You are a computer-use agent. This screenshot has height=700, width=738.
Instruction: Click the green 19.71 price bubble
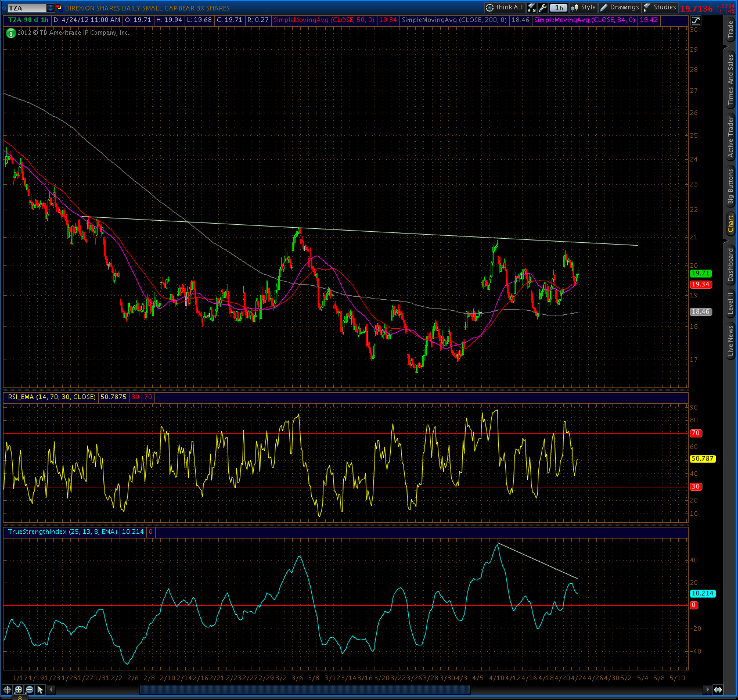click(x=700, y=274)
